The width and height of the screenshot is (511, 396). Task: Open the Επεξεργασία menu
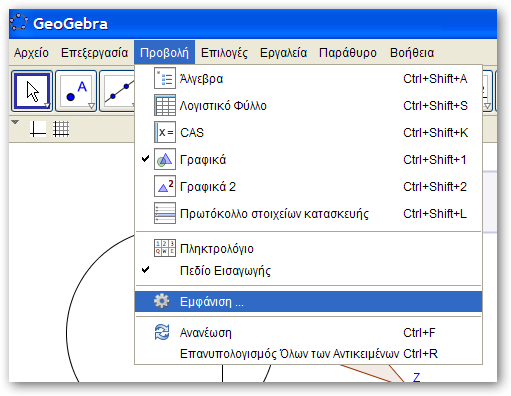94,53
